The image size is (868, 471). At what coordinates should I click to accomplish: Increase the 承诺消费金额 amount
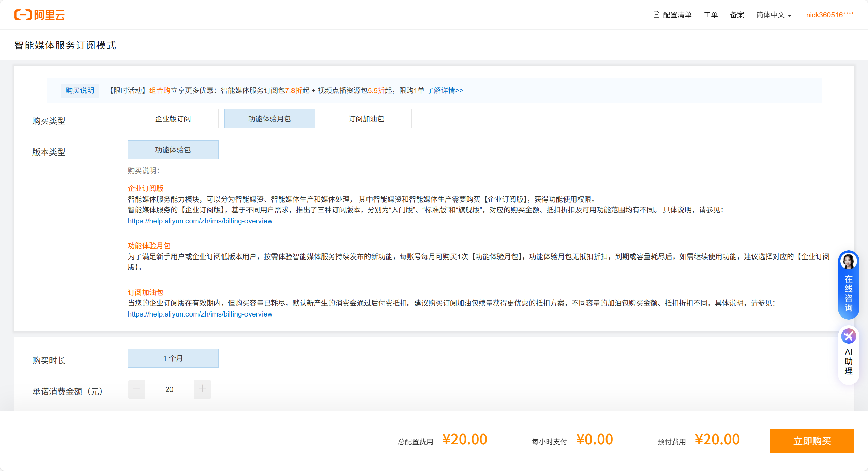tap(203, 389)
